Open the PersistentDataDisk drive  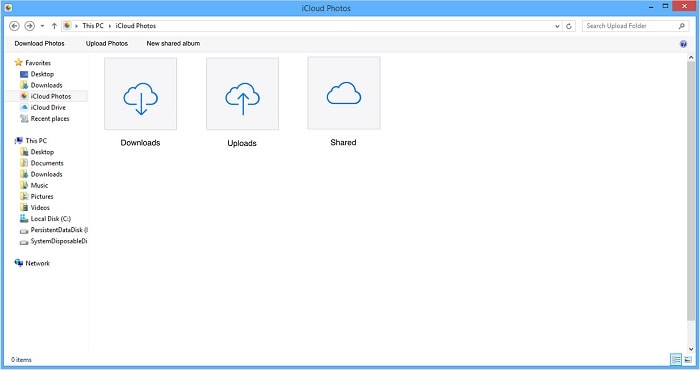(59, 230)
